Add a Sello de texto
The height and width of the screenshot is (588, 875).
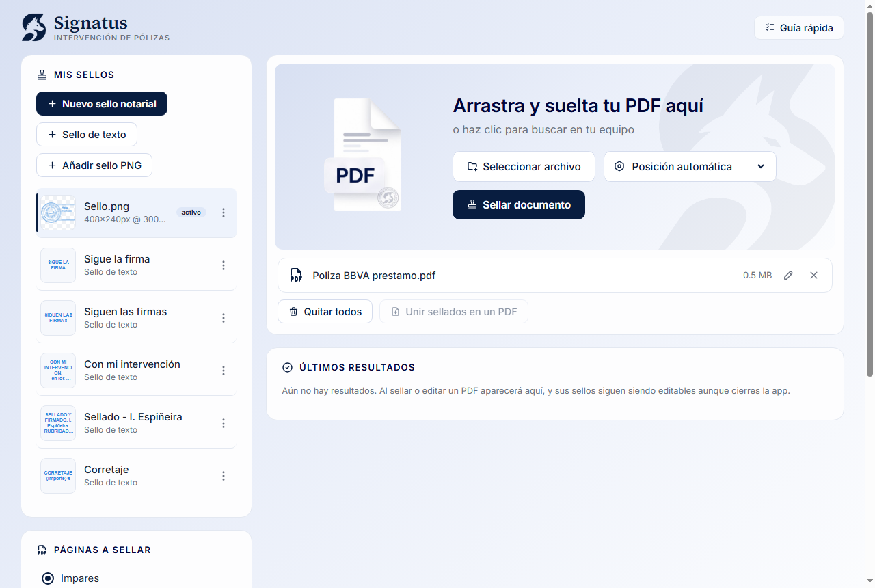pos(87,135)
